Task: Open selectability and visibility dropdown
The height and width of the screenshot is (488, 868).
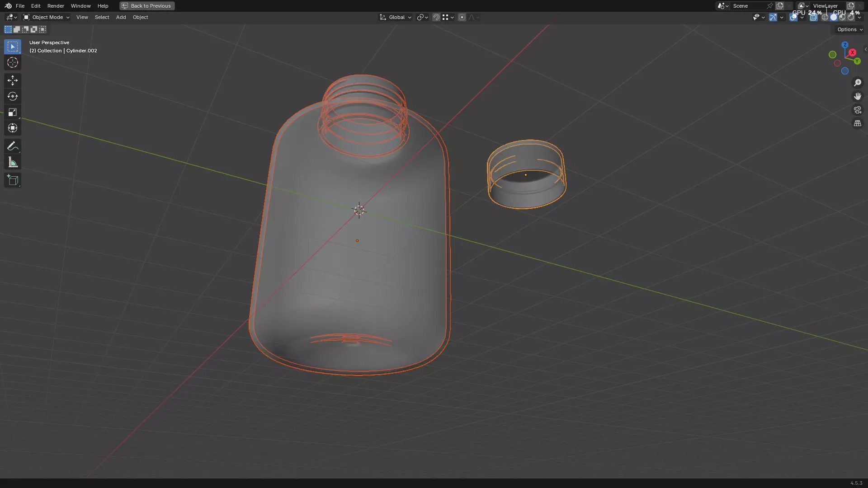Action: tap(759, 17)
